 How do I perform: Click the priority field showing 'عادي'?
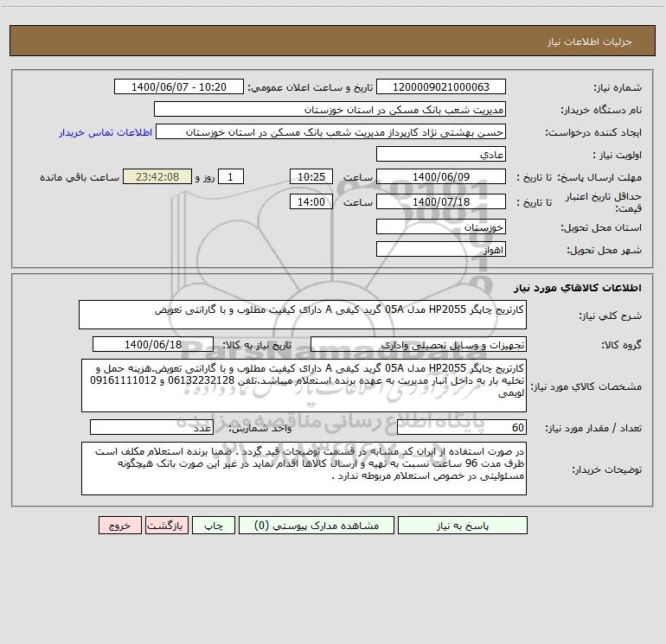pyautogui.click(x=441, y=154)
